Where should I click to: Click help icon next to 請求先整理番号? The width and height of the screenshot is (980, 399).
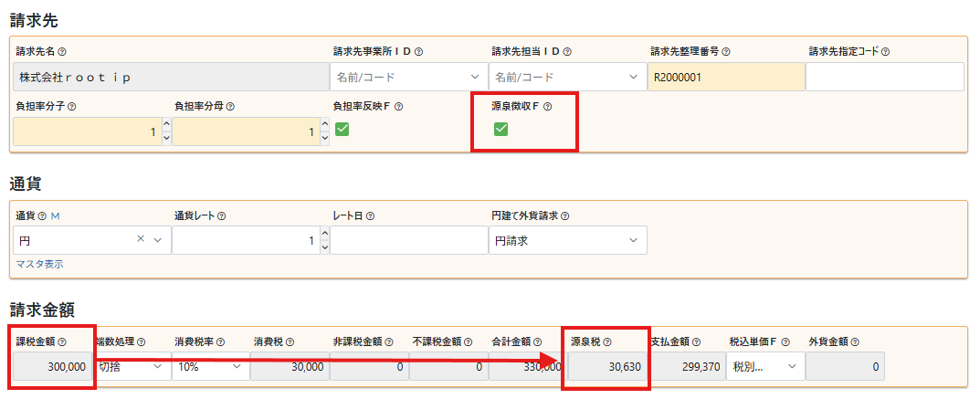point(725,52)
